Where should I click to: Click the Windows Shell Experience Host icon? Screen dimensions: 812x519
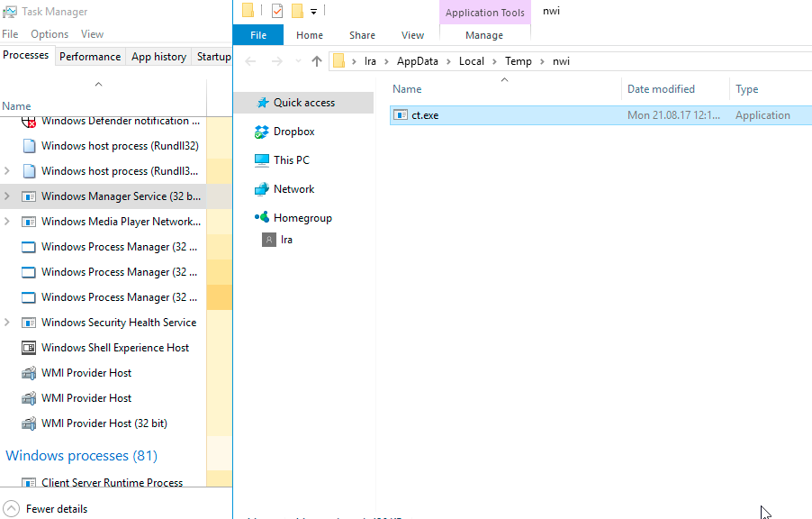(x=28, y=348)
